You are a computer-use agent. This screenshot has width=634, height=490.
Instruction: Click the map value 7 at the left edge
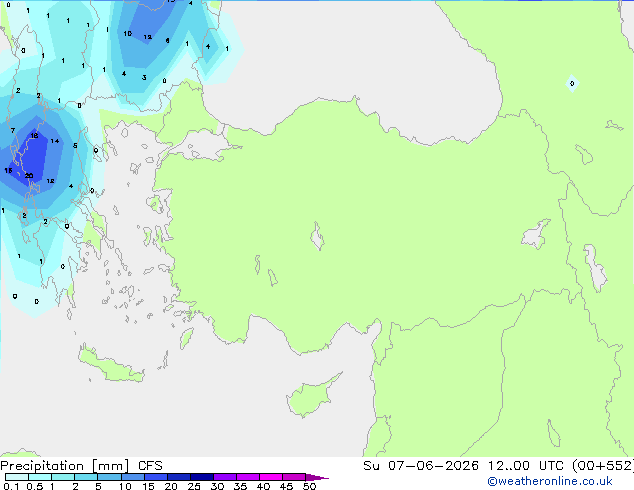[13, 130]
